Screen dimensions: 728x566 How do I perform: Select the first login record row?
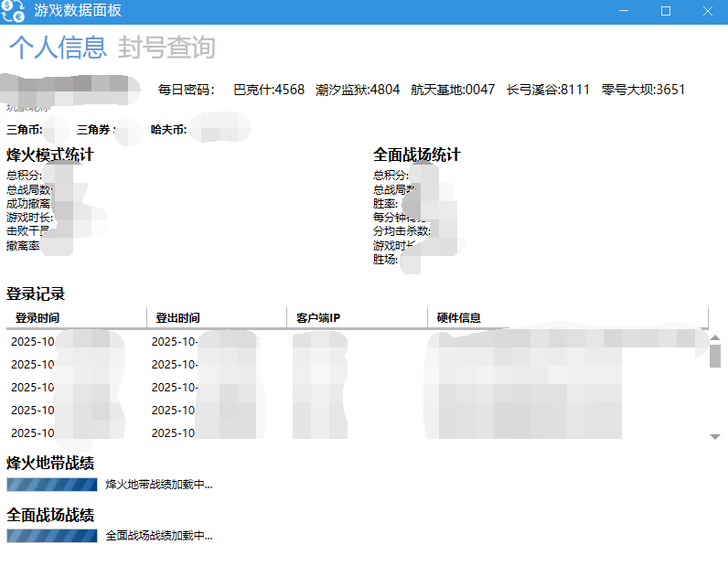[357, 341]
